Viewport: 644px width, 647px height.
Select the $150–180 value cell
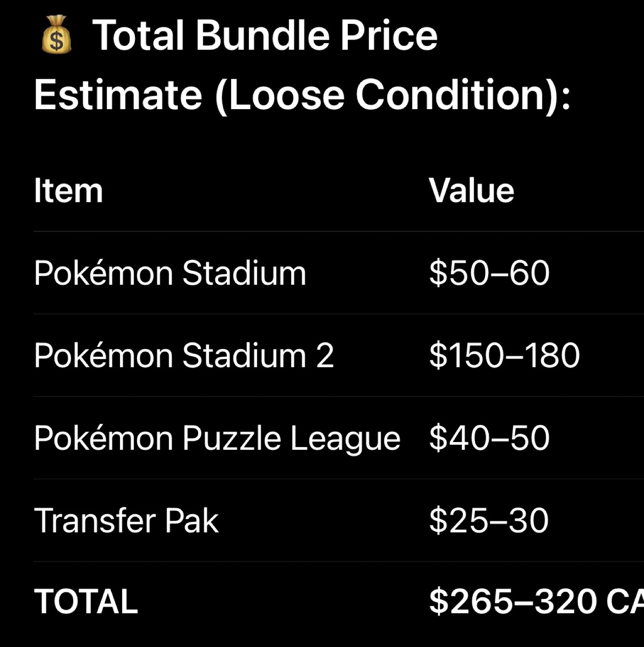click(504, 355)
